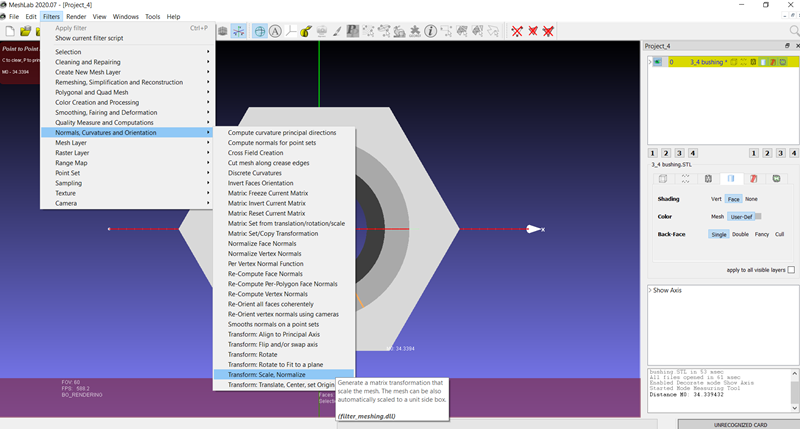Select the Manipulators axes tool icon
The height and width of the screenshot is (429, 800).
pyautogui.click(x=291, y=32)
